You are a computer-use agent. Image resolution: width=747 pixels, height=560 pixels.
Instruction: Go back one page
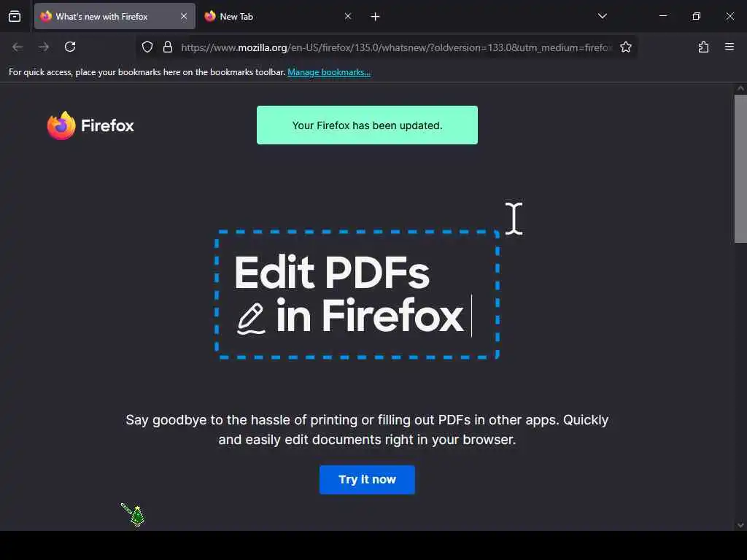tap(18, 47)
